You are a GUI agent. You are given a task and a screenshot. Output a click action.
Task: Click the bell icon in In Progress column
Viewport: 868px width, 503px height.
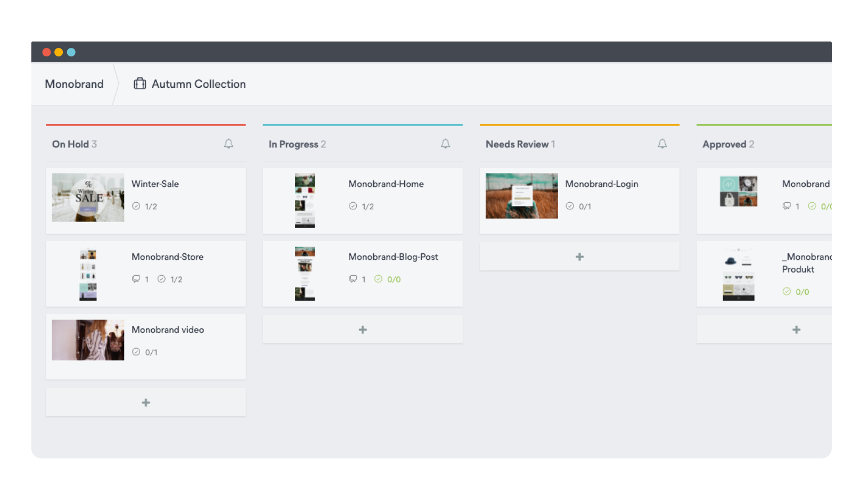[445, 144]
